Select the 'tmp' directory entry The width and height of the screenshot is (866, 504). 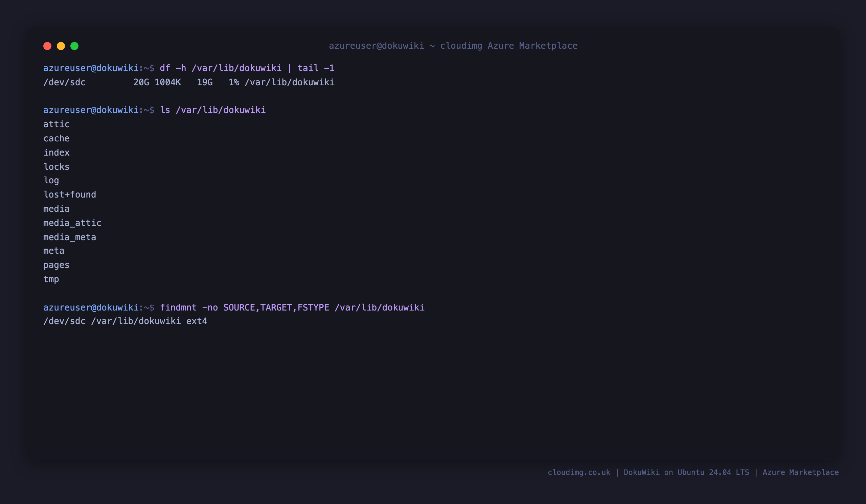click(51, 279)
